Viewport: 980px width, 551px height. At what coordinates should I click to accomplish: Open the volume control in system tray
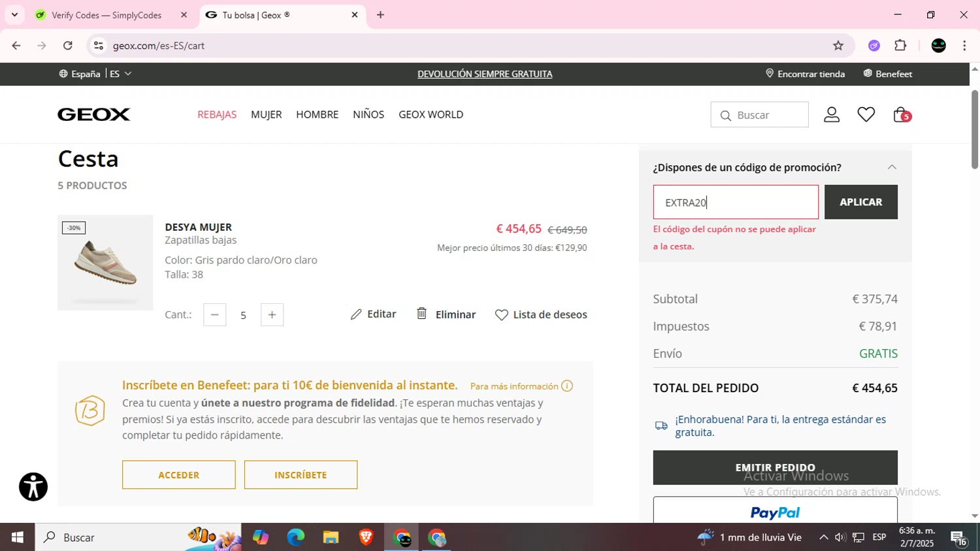coord(840,537)
